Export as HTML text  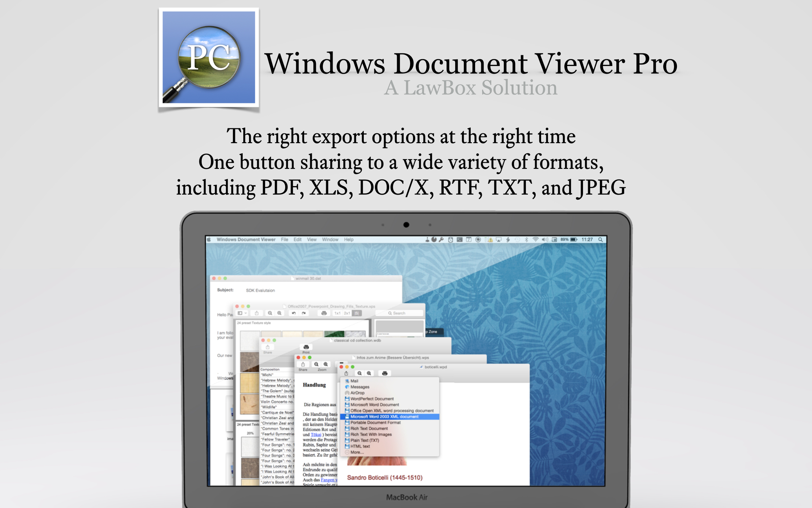pos(390,446)
